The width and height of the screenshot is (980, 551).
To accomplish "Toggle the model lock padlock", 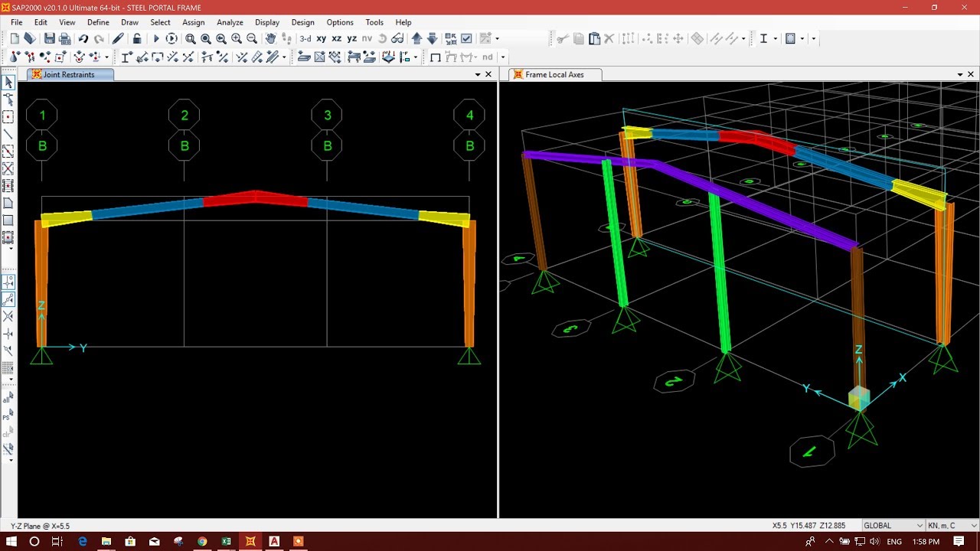I will (x=136, y=38).
